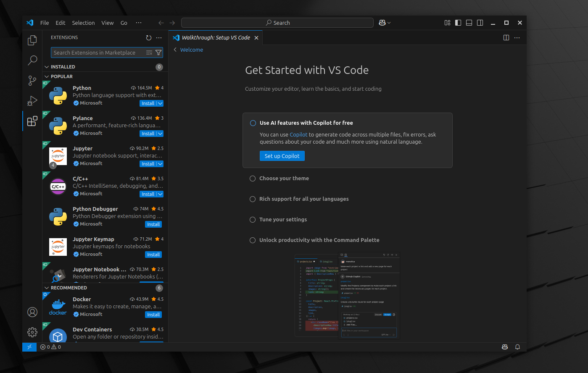Open Jupyter Install dropdown arrow

[x=160, y=164]
